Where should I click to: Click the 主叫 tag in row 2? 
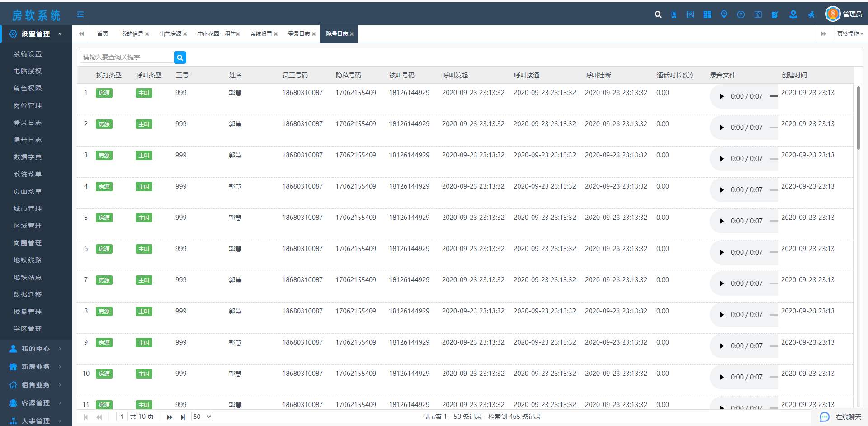(x=144, y=124)
